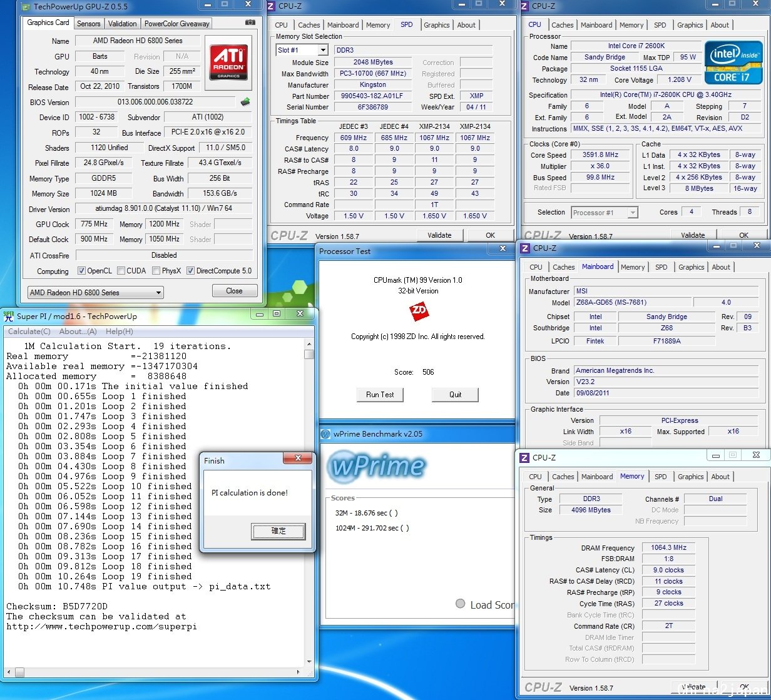
Task: Open Help(H) menu in Super PI
Action: (x=119, y=332)
